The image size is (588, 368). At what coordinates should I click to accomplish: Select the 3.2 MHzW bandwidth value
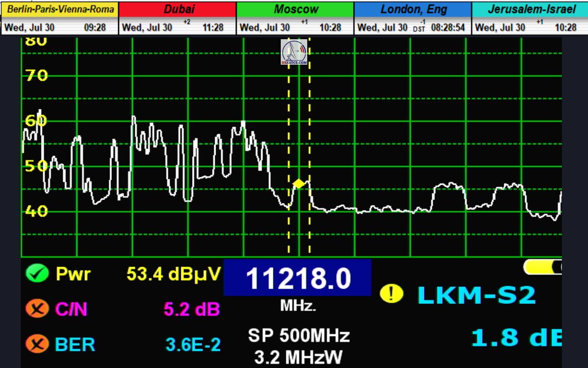(298, 357)
